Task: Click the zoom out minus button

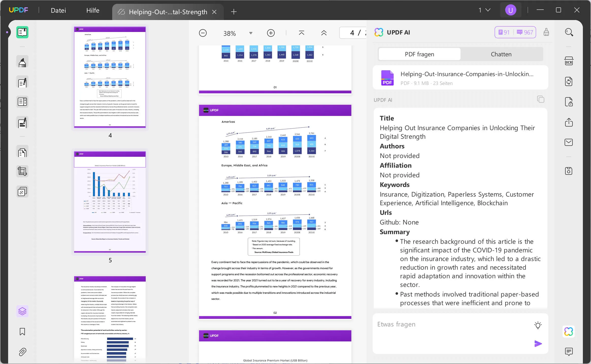Action: tap(203, 33)
